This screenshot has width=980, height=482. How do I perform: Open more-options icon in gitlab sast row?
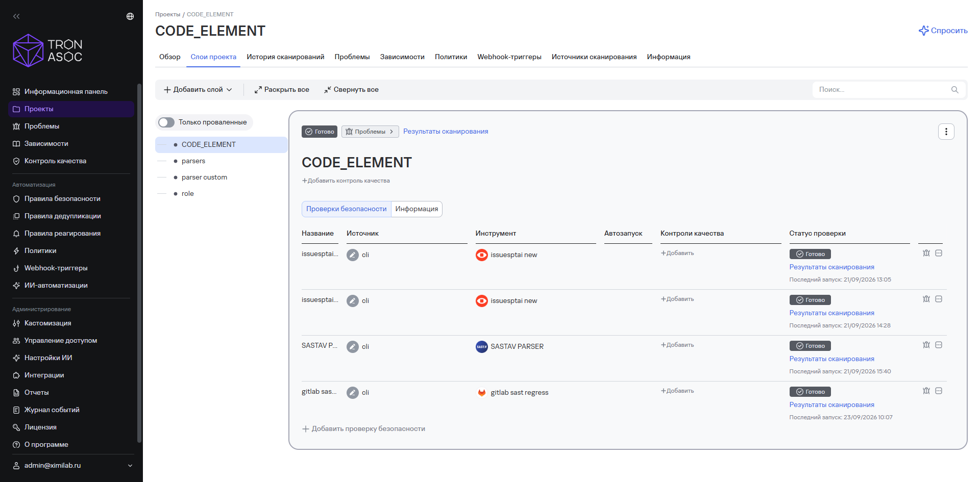click(x=939, y=391)
